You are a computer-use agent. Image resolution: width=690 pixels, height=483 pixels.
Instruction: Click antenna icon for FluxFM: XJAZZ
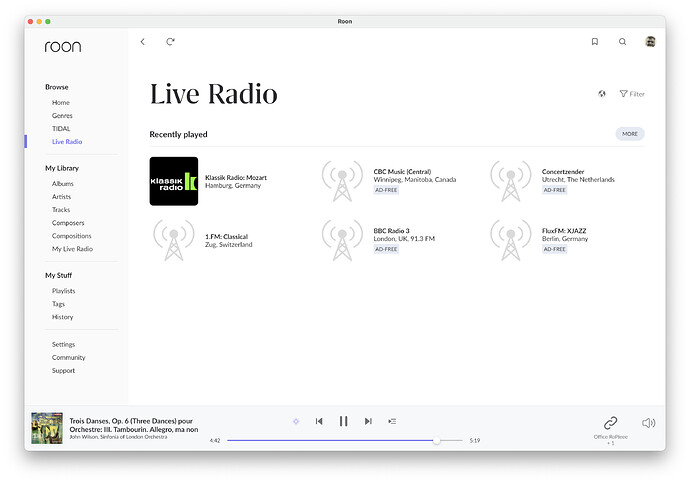pos(511,240)
